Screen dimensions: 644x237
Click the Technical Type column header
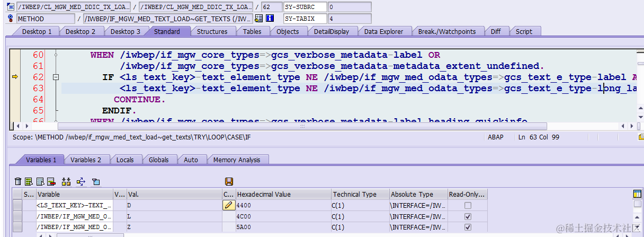coord(360,194)
